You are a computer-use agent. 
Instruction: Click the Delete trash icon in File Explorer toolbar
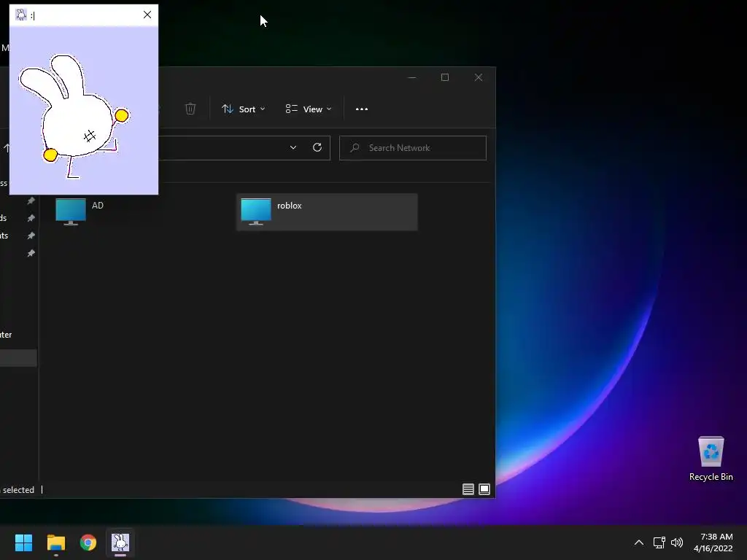pos(190,109)
